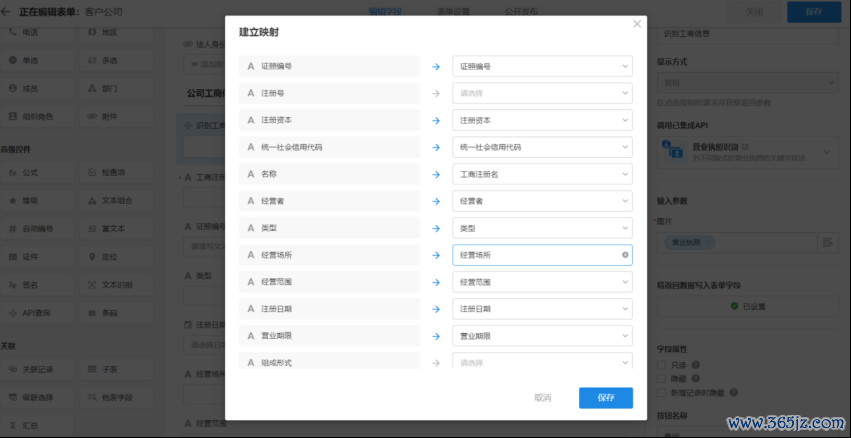Expand the 工商注册名 dropdown
This screenshot has width=851, height=438.
[x=542, y=174]
